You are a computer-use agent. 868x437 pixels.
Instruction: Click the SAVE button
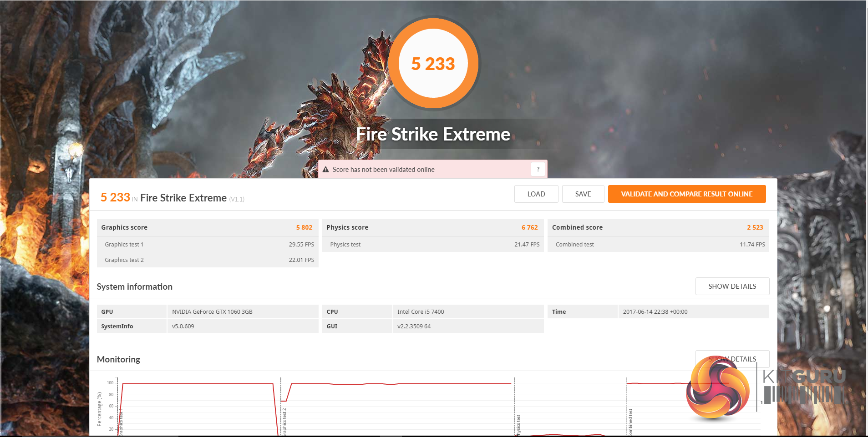(583, 194)
